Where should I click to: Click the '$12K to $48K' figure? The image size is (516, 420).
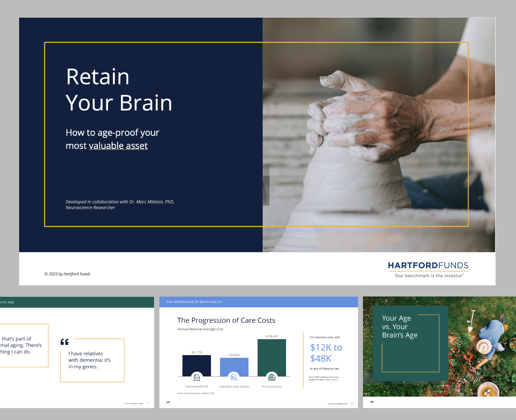point(326,353)
